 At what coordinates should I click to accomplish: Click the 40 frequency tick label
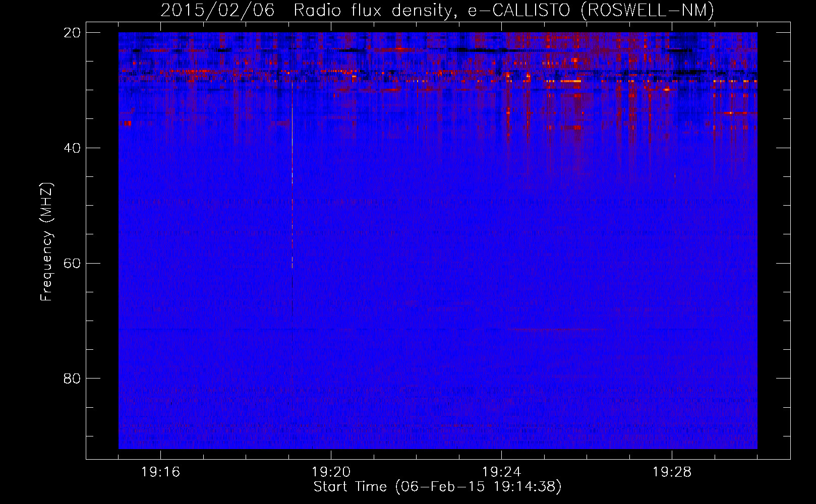pos(72,148)
